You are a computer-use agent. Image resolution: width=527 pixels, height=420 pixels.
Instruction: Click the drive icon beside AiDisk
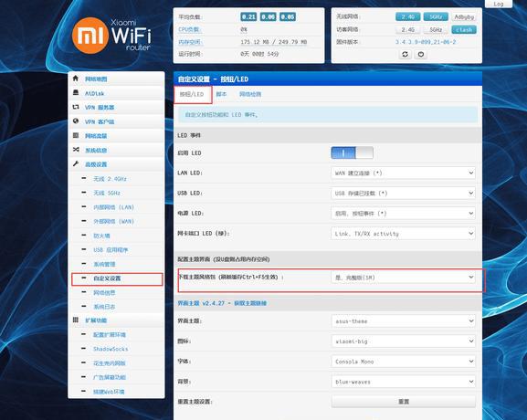click(x=76, y=93)
